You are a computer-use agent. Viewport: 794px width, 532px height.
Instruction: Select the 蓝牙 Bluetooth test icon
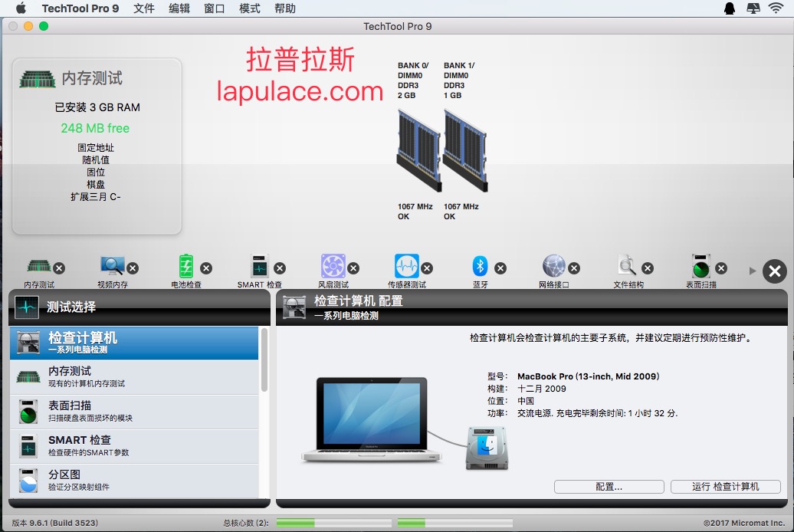(480, 266)
